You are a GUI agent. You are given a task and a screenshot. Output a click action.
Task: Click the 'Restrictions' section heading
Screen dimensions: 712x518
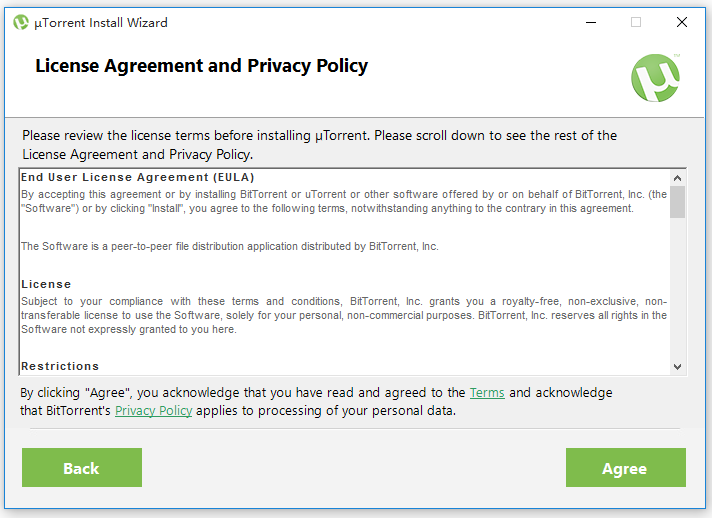pos(60,367)
